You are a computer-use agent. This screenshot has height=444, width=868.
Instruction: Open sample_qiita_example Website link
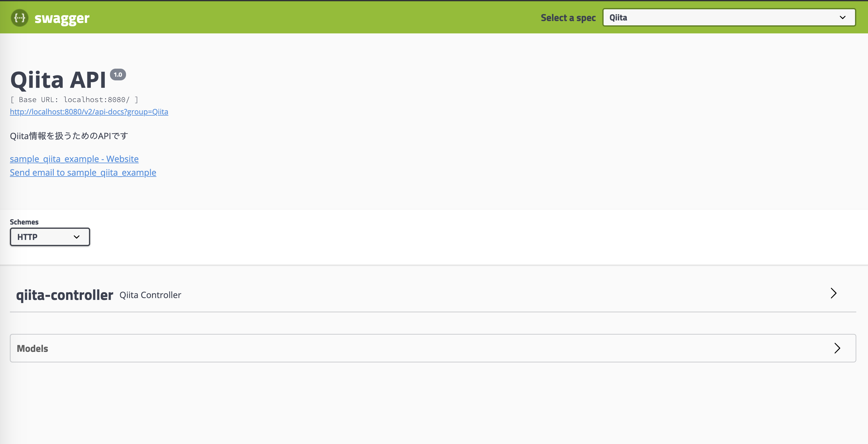click(74, 159)
